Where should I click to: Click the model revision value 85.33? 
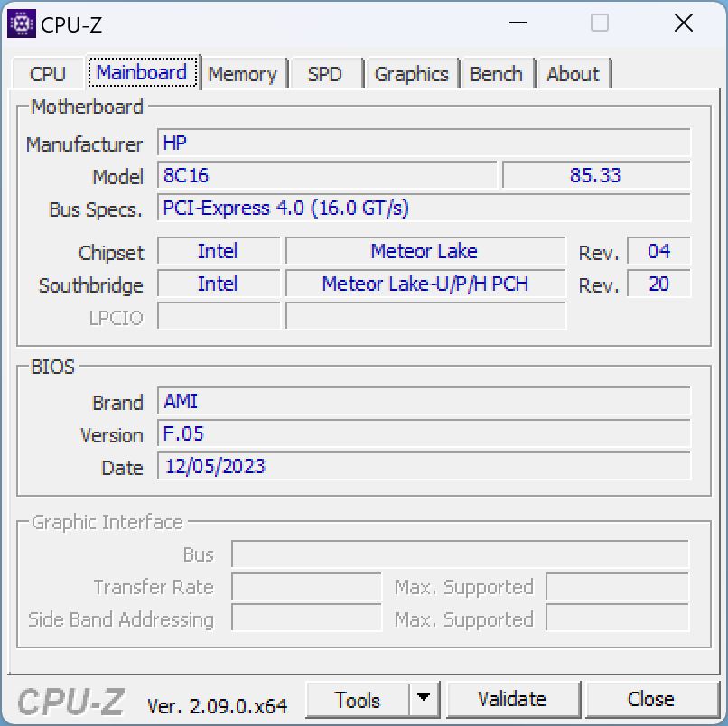click(596, 175)
